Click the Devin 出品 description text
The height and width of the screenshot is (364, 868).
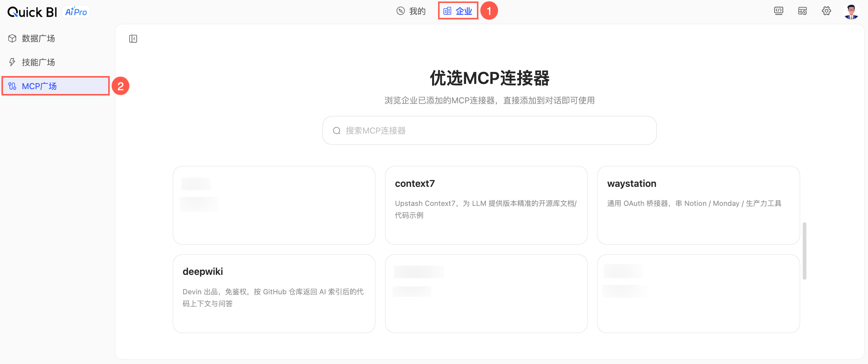click(273, 298)
